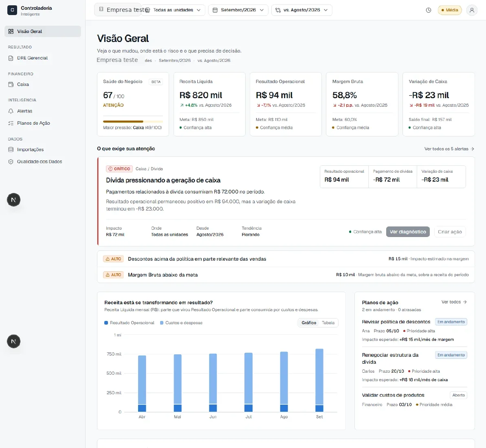
Task: Switch chart view to Tabela
Action: [328, 323]
